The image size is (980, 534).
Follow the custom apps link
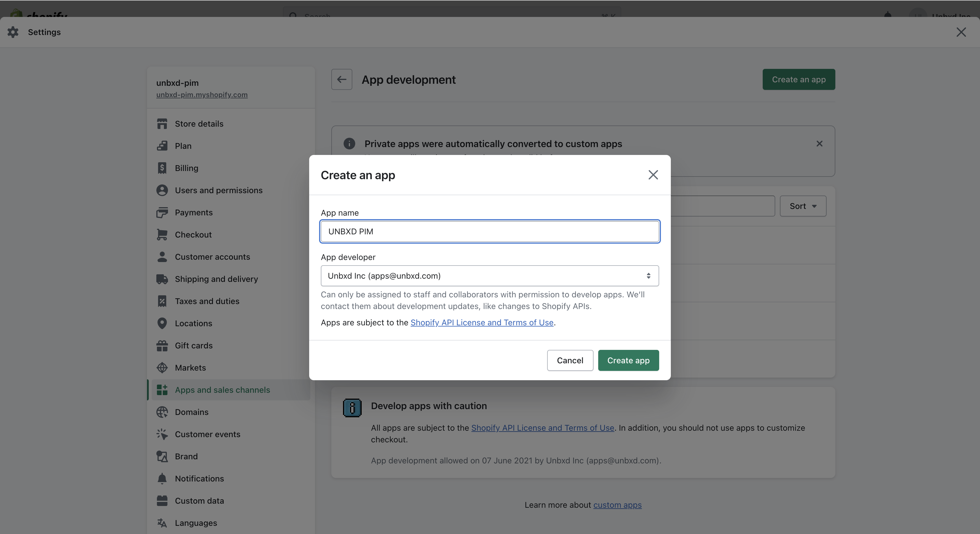point(617,505)
